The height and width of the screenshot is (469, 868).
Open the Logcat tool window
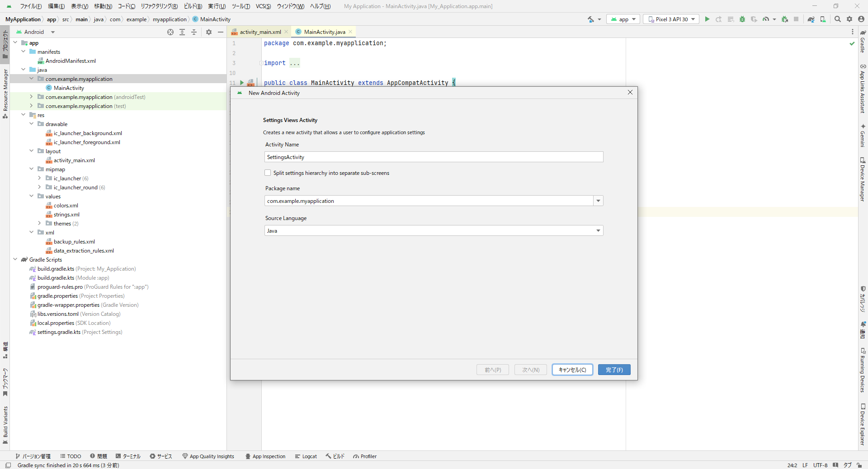click(306, 456)
